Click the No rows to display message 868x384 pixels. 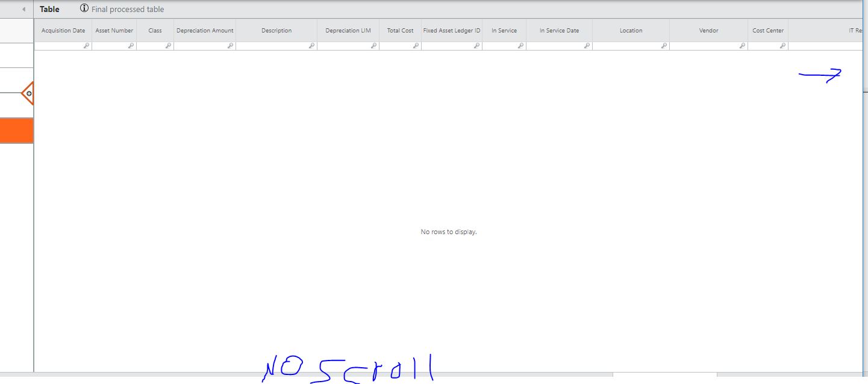coord(449,232)
